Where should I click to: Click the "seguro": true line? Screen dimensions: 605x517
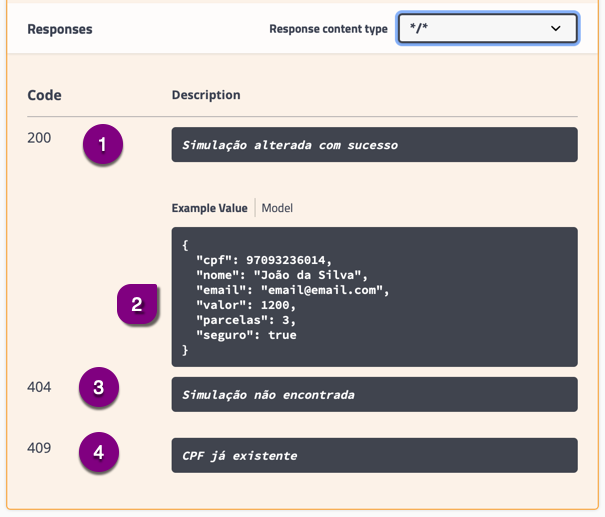246,335
